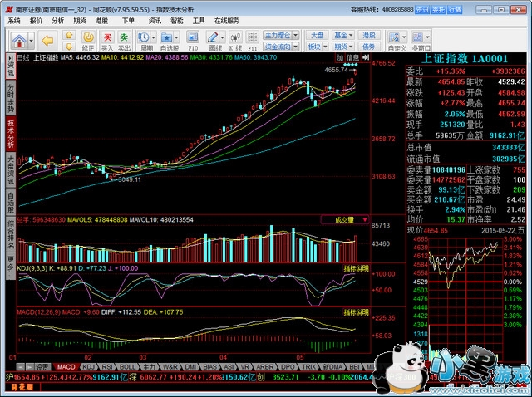Image resolution: width=532 pixels, height=397 pixels.
Task: Click KDJ 指标说明 indicator description link
Action: [356, 268]
